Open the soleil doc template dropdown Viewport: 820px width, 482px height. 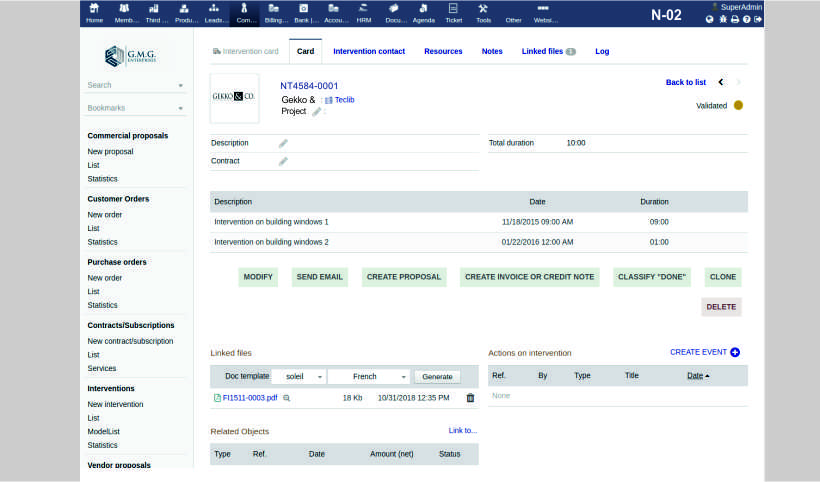(x=298, y=377)
